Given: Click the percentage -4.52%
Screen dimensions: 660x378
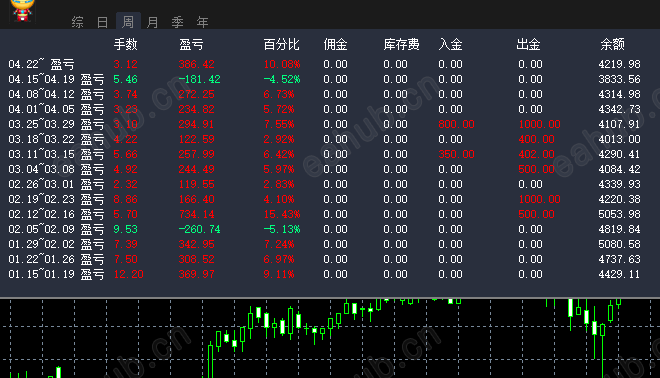Looking at the screenshot, I should pyautogui.click(x=282, y=79).
